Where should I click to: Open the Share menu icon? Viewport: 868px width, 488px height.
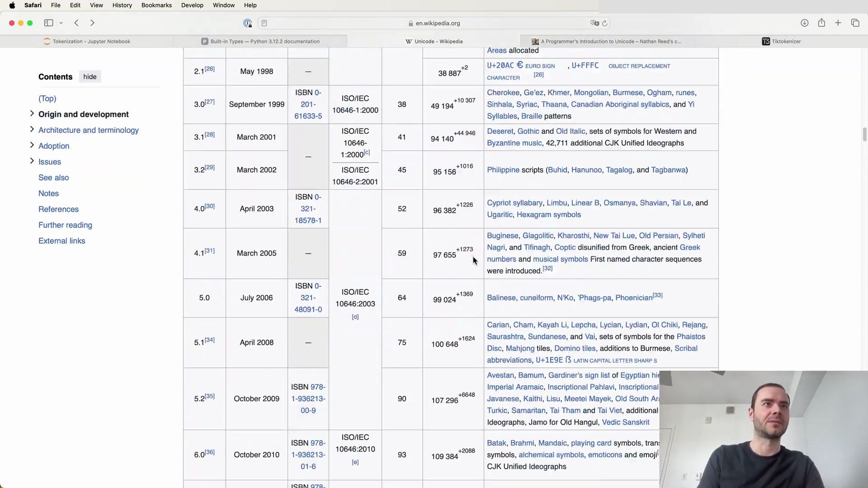tap(821, 23)
